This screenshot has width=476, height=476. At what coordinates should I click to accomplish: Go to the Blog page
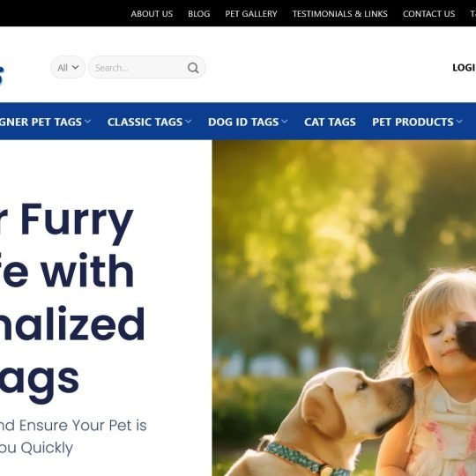199,13
